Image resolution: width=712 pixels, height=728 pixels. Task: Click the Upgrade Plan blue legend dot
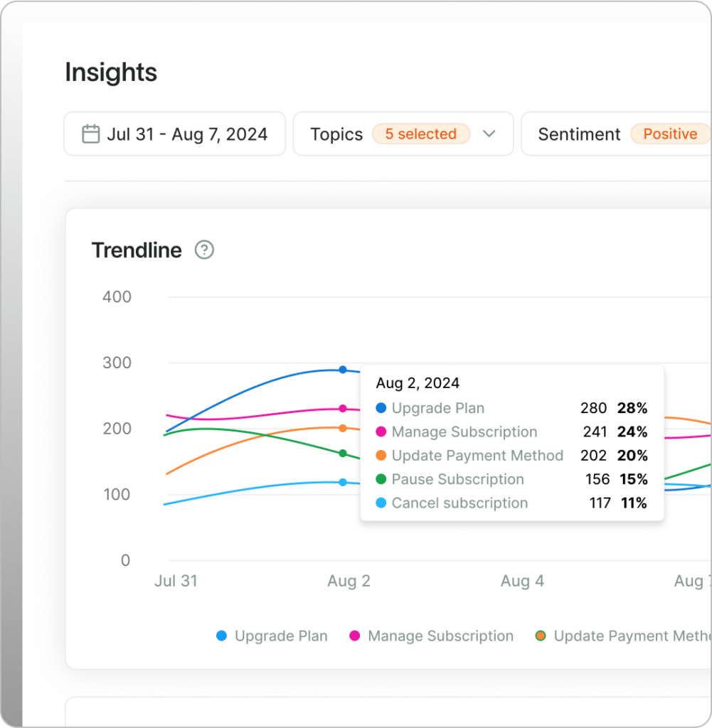click(222, 636)
